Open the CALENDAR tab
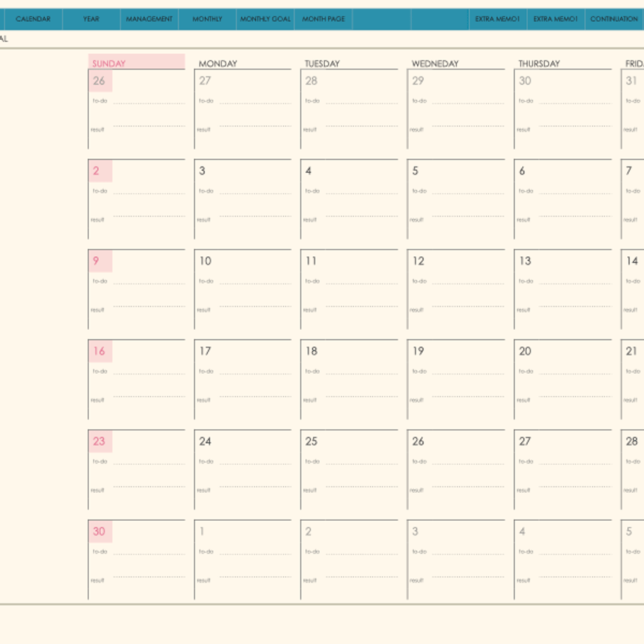 pyautogui.click(x=34, y=19)
